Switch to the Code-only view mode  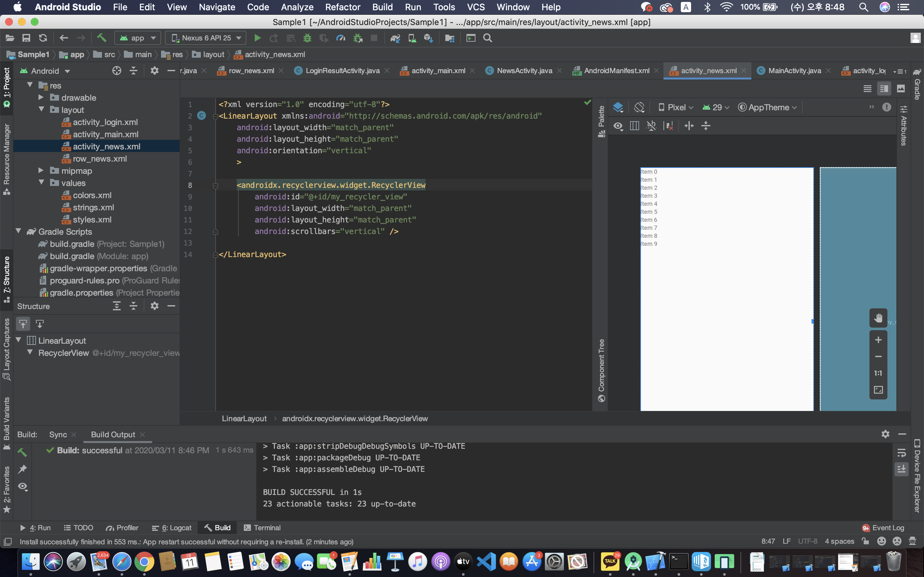(867, 88)
